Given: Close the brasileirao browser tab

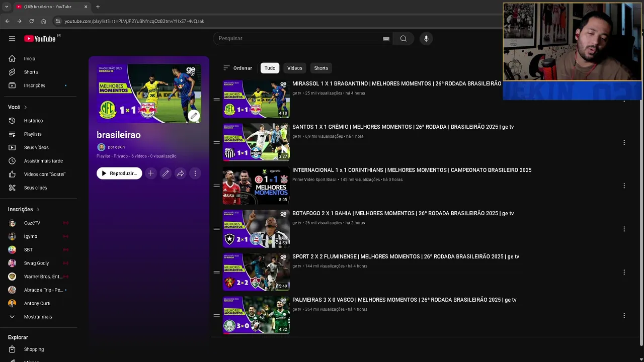Looking at the screenshot, I should [x=86, y=7].
